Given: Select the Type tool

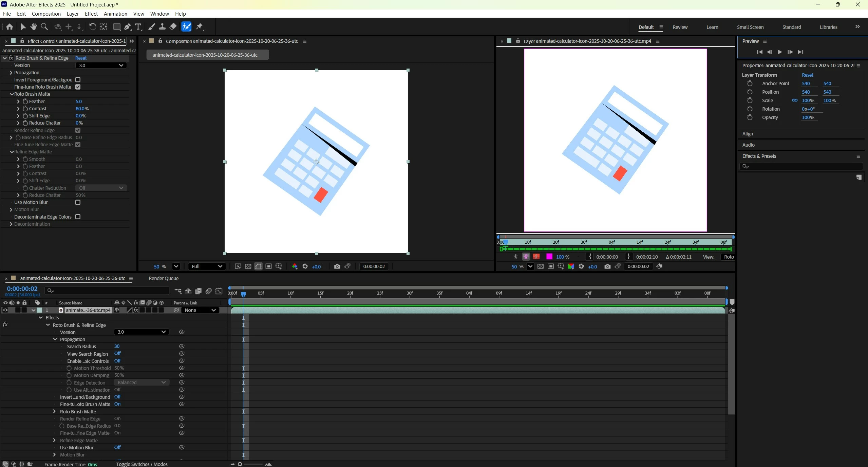Looking at the screenshot, I should [138, 26].
